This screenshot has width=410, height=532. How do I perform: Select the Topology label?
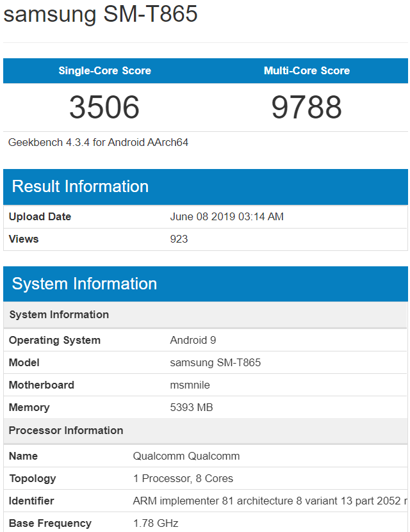coord(33,478)
